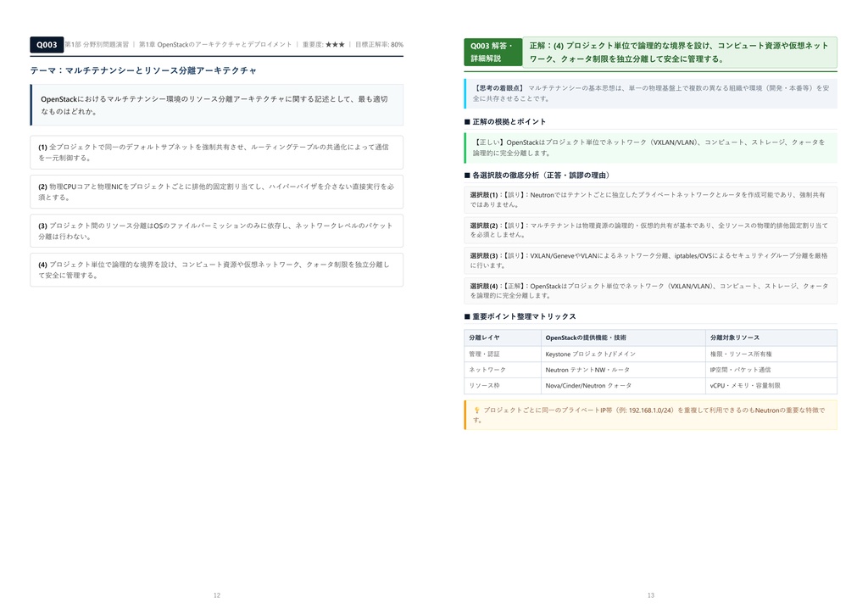Screen dimensions: 868x614
Task: Click the vCPU・メモリ・容量制限 cell
Action: [771, 385]
